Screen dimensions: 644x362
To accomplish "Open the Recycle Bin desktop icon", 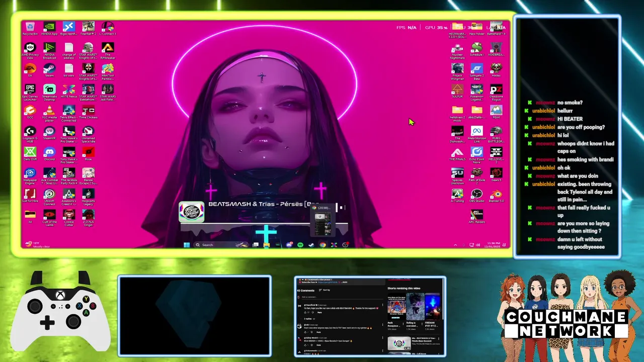I will click(x=30, y=28).
